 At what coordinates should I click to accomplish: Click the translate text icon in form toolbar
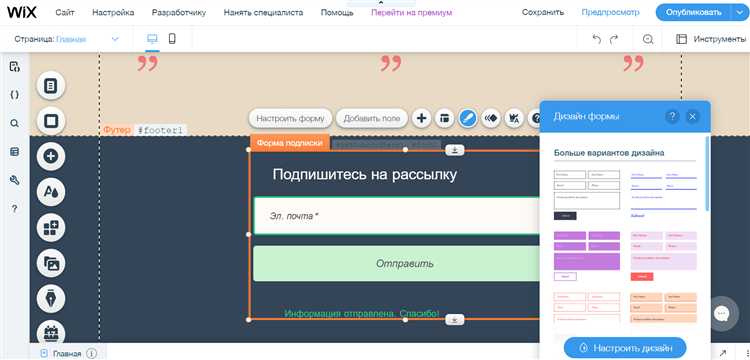514,118
